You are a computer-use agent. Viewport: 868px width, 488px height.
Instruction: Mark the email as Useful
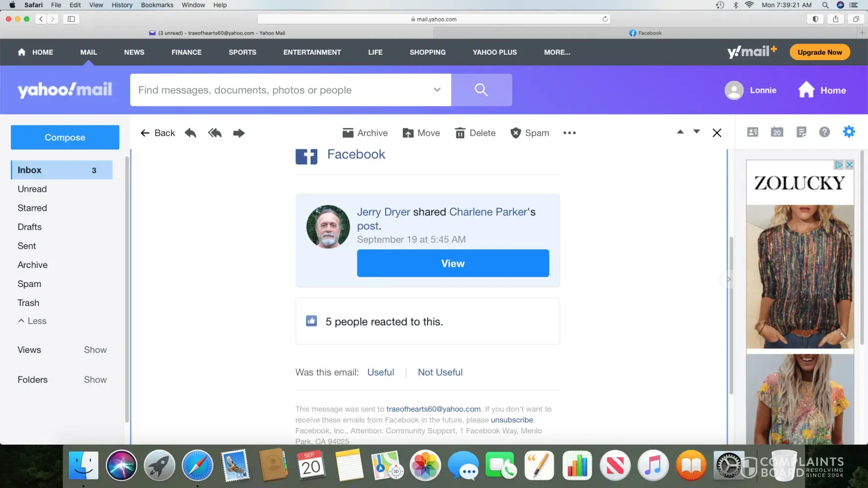click(381, 372)
